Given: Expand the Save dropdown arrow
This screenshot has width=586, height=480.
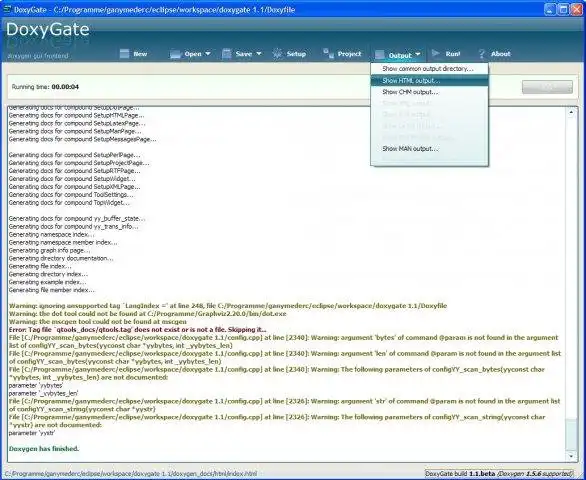Looking at the screenshot, I should (x=259, y=54).
